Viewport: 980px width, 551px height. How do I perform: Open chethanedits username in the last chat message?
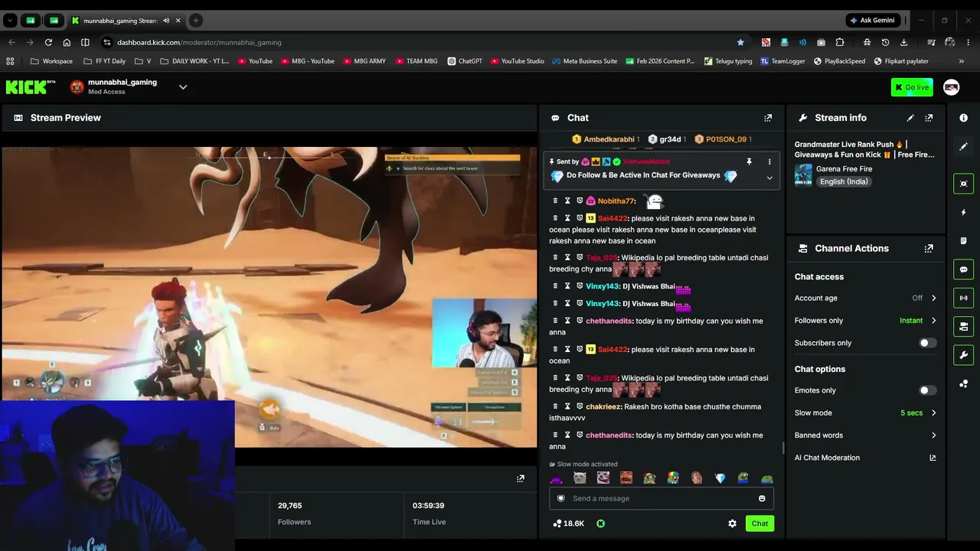pyautogui.click(x=609, y=435)
